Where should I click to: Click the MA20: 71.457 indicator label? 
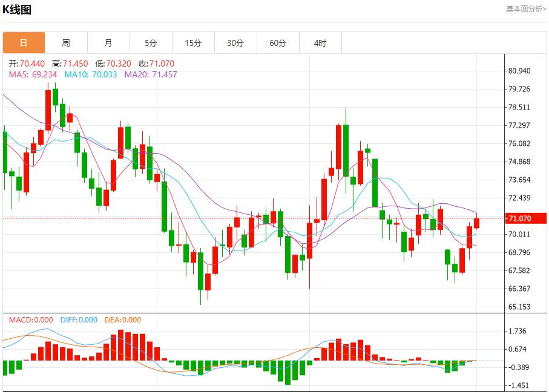(x=151, y=74)
